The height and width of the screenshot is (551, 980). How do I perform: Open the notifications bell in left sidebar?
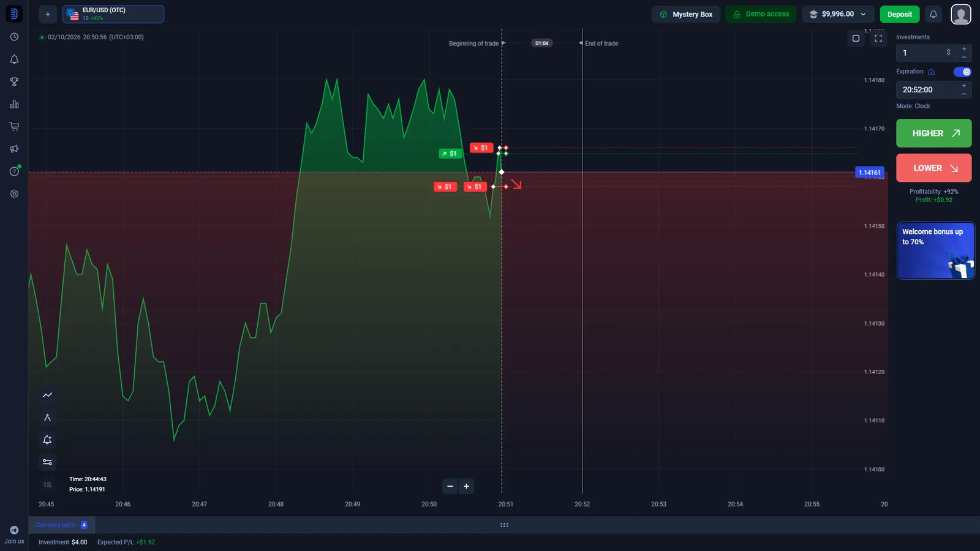14,59
